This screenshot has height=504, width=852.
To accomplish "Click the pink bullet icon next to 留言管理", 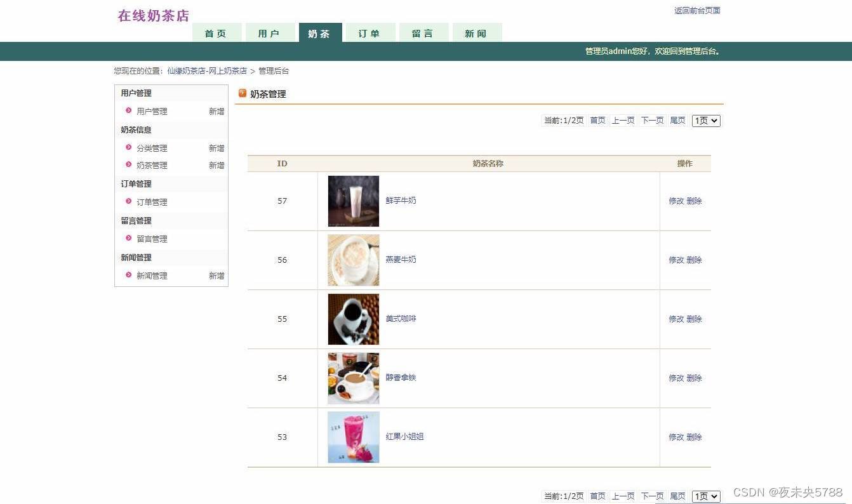I will [x=129, y=238].
